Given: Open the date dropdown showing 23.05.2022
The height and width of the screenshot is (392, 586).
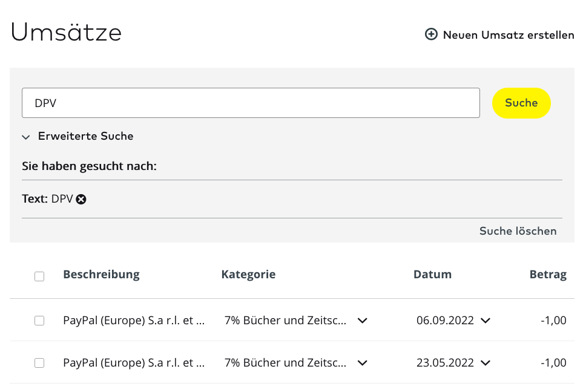Looking at the screenshot, I should [486, 363].
